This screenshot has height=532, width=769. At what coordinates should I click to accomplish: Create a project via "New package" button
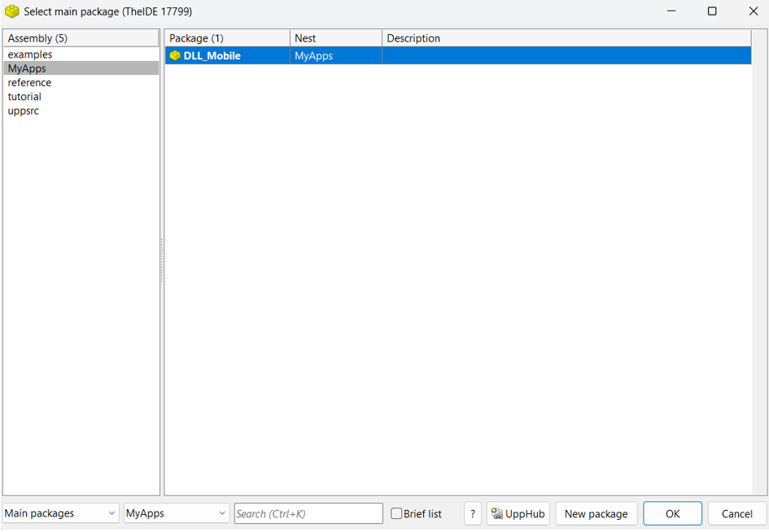click(596, 513)
